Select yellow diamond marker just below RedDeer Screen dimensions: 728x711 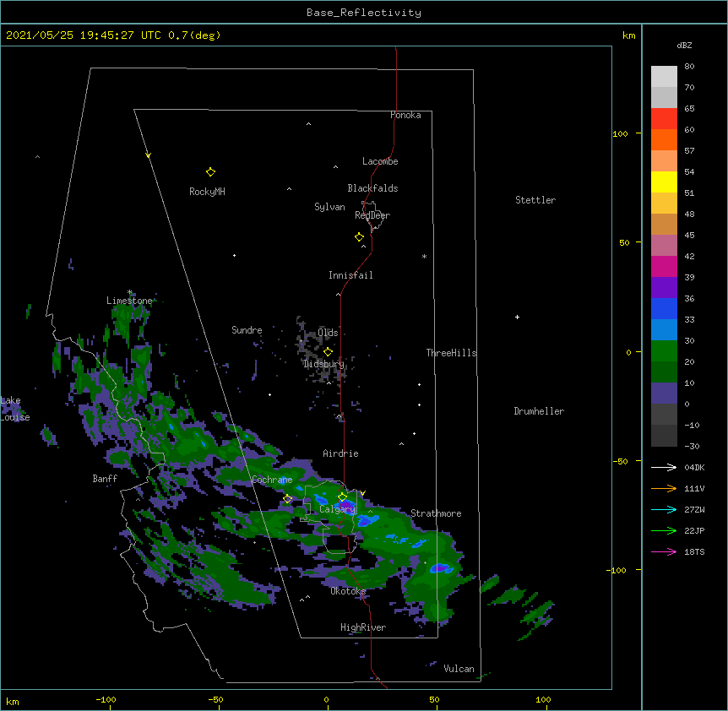click(x=359, y=237)
